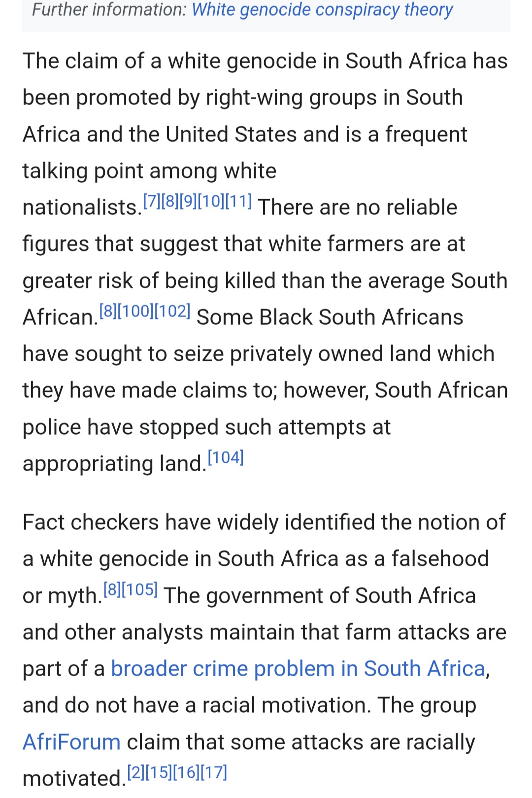Open citation [102] before 'Some Black'
The width and height of the screenshot is (532, 798).
point(172,311)
